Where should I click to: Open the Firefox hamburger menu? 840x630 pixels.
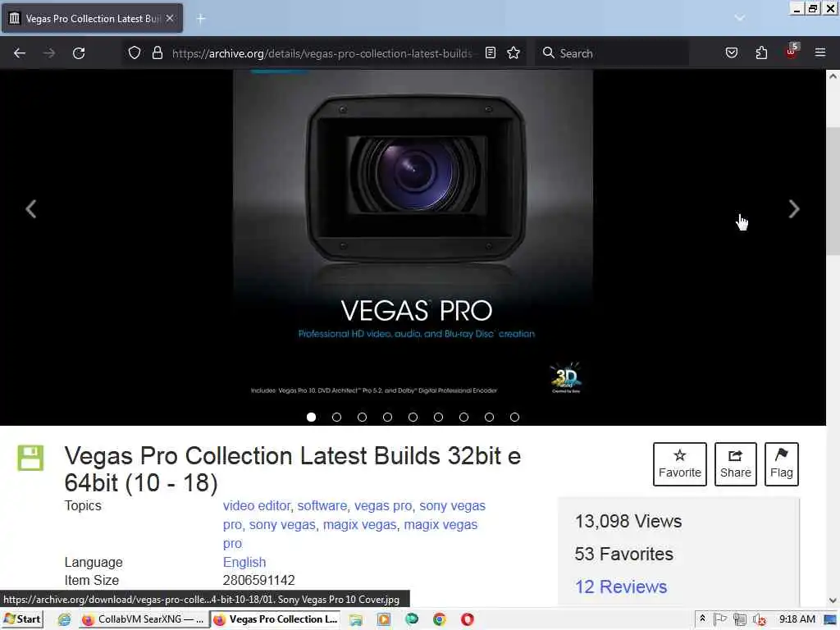click(820, 52)
